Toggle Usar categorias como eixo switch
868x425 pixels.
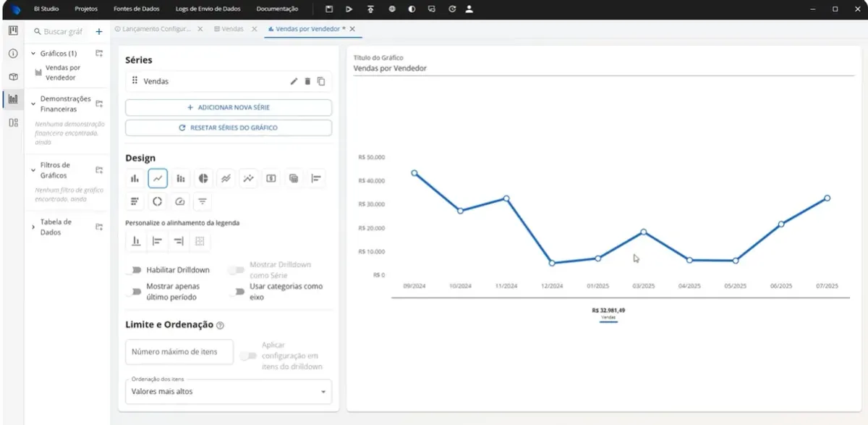click(x=237, y=292)
